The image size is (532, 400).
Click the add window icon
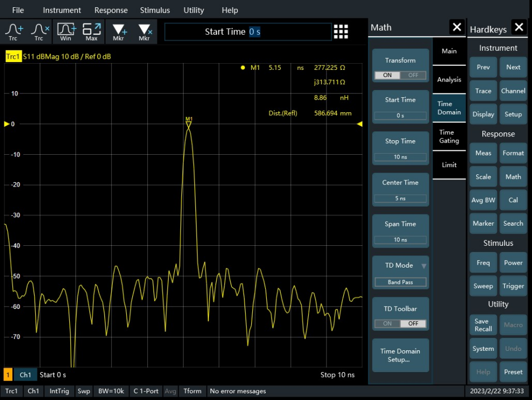click(66, 32)
